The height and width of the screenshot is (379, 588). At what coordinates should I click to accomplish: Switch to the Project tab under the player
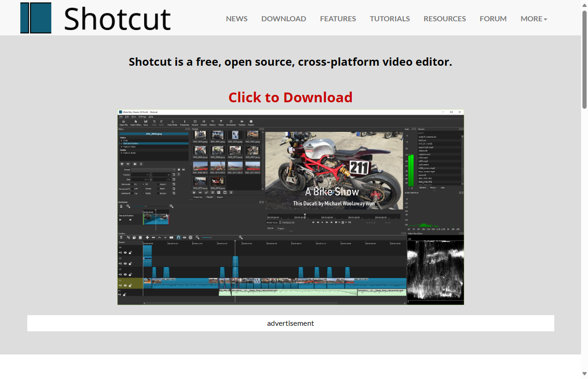(282, 228)
